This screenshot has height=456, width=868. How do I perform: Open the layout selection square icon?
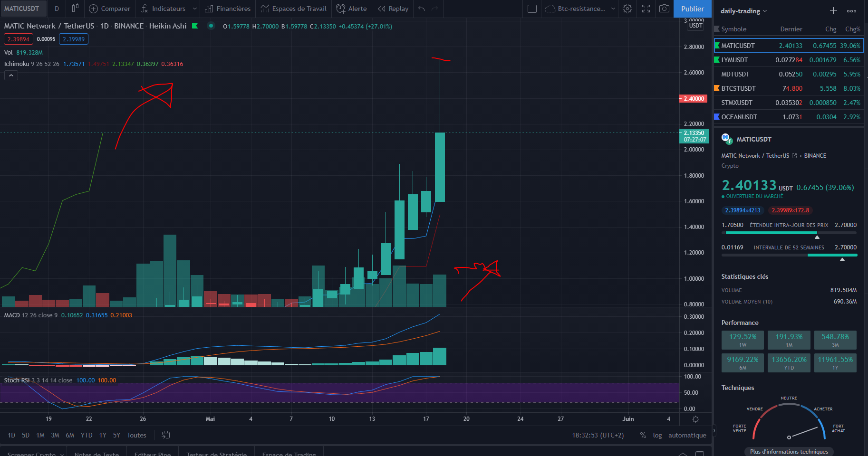point(532,9)
